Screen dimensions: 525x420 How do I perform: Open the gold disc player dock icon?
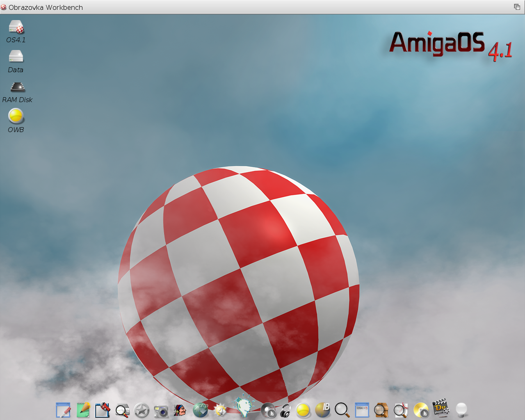click(421, 410)
